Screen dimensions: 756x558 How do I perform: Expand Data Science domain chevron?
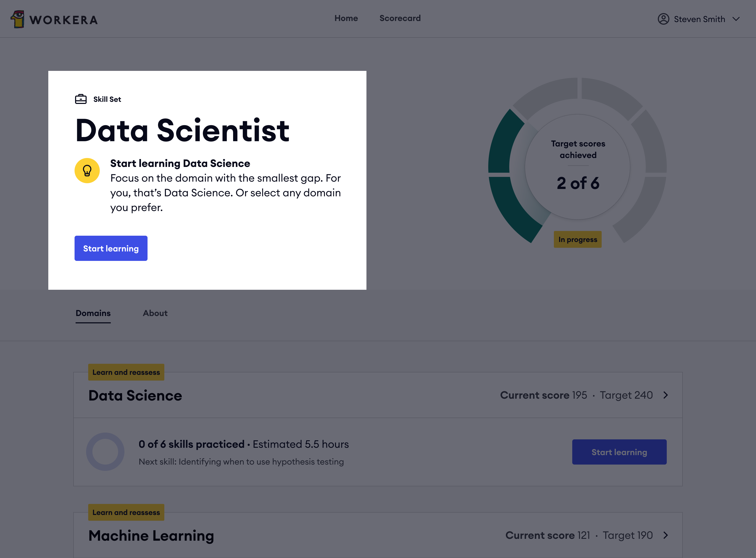point(665,395)
